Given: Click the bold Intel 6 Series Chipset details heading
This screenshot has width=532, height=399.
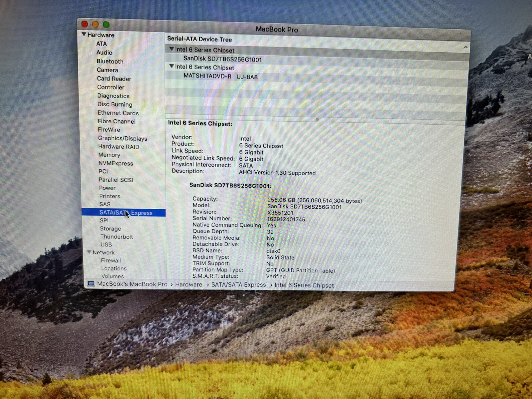Looking at the screenshot, I should pyautogui.click(x=200, y=123).
